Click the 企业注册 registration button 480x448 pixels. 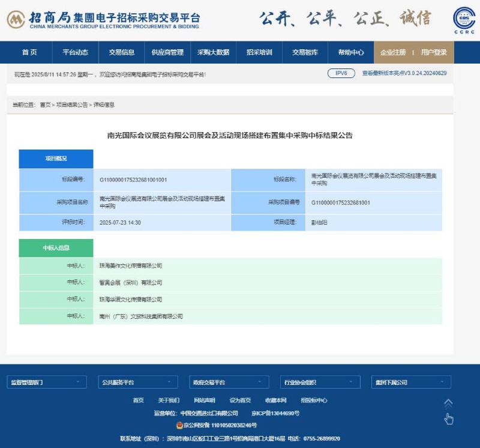click(x=393, y=52)
